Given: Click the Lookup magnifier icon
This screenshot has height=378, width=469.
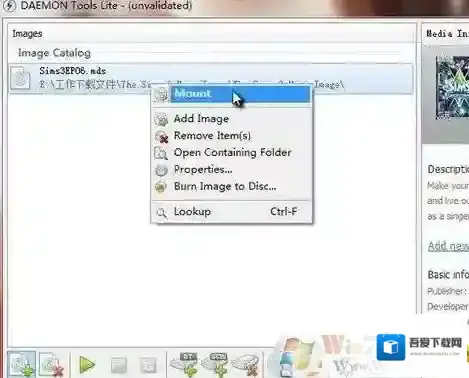Looking at the screenshot, I should pos(162,212).
